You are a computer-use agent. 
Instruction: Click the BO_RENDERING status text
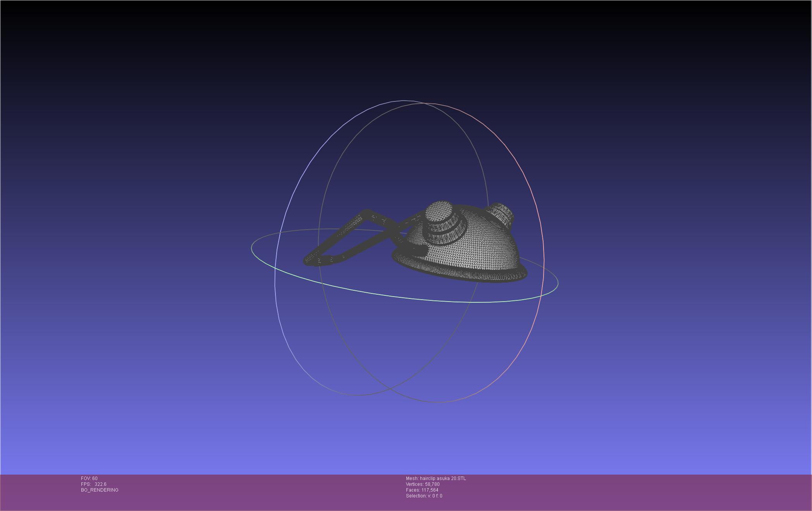[x=100, y=490]
